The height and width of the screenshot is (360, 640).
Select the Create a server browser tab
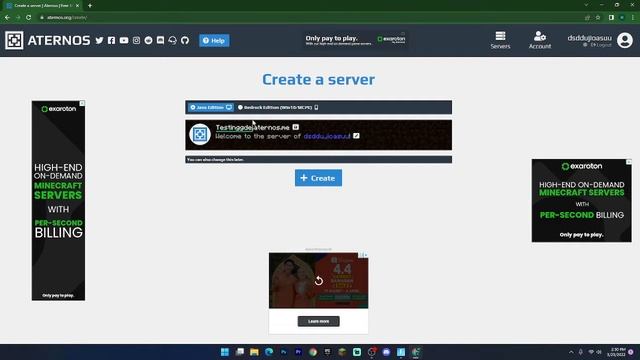[43, 6]
